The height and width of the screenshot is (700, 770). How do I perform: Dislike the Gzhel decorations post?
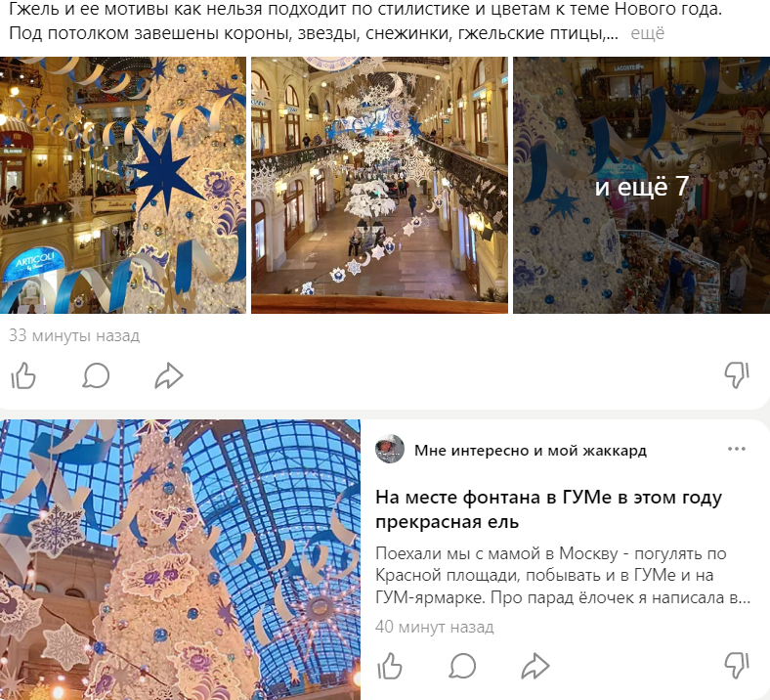737,375
